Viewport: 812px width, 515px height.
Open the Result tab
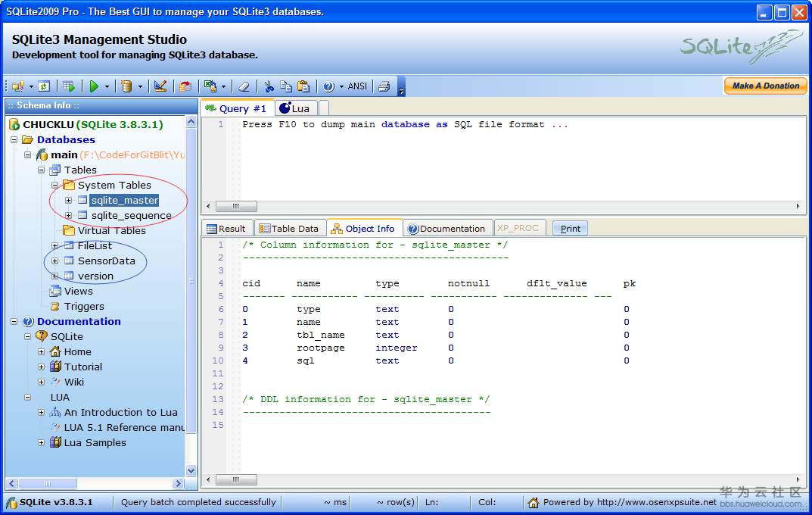[226, 229]
